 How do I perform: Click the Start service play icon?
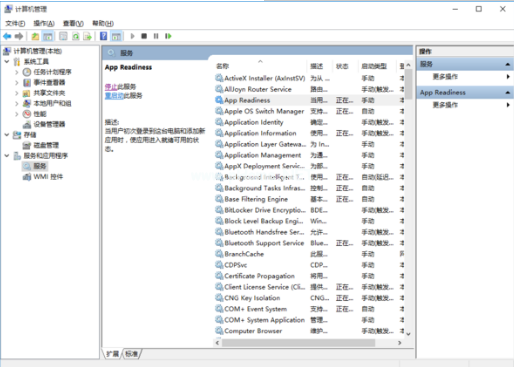tap(132, 36)
